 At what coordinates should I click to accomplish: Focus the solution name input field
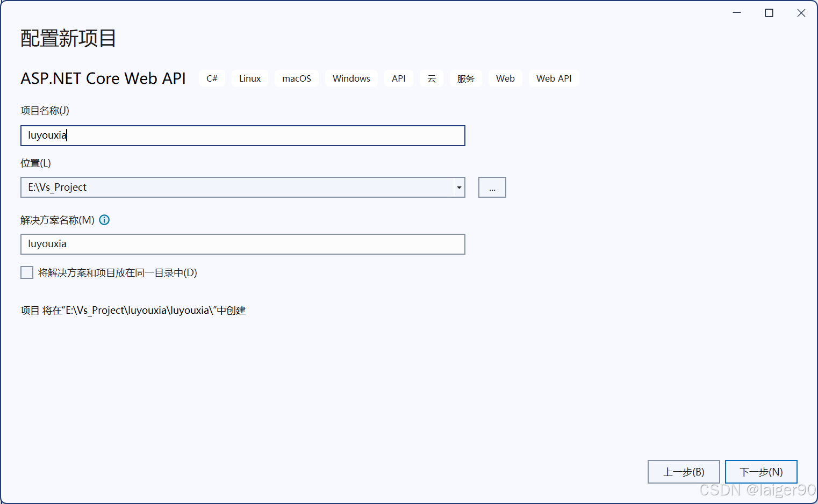click(x=243, y=244)
